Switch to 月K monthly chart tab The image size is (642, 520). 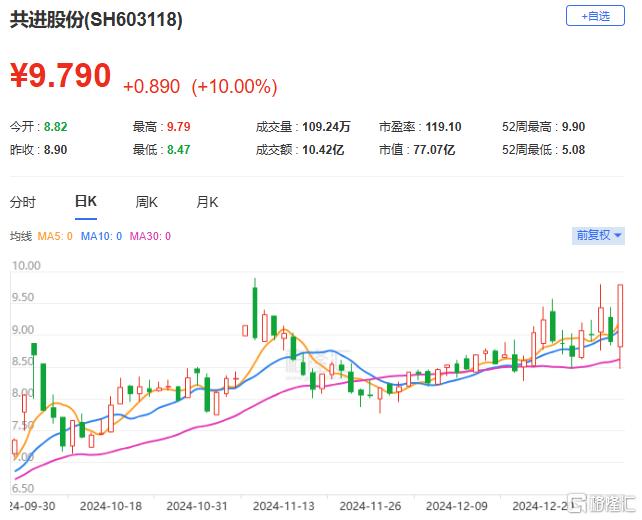pos(207,202)
